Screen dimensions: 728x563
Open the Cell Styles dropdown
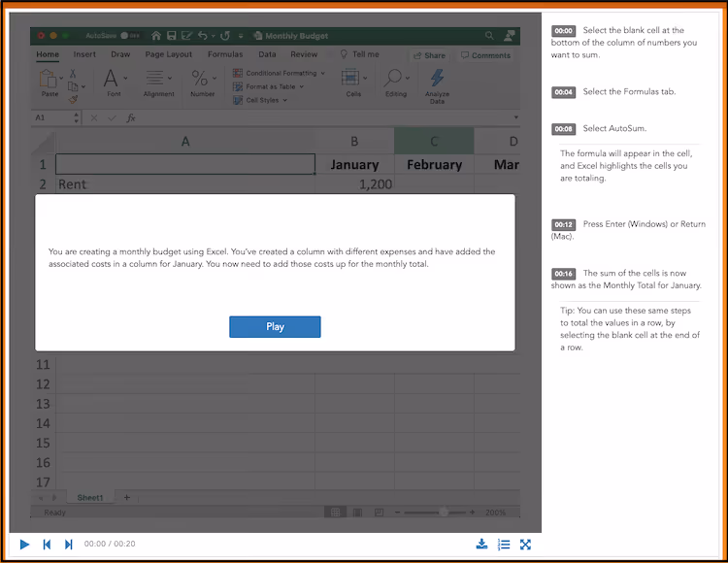(x=260, y=100)
